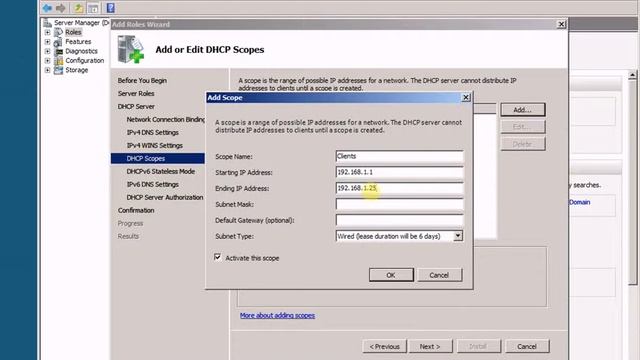Select the Roles tree item label
The width and height of the screenshot is (640, 360).
point(73,32)
